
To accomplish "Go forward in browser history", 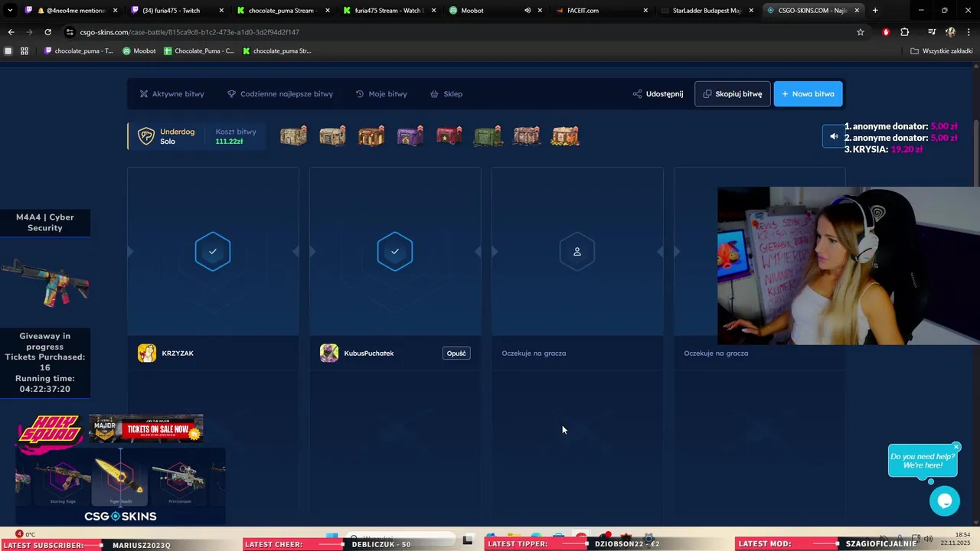I will click(x=29, y=32).
